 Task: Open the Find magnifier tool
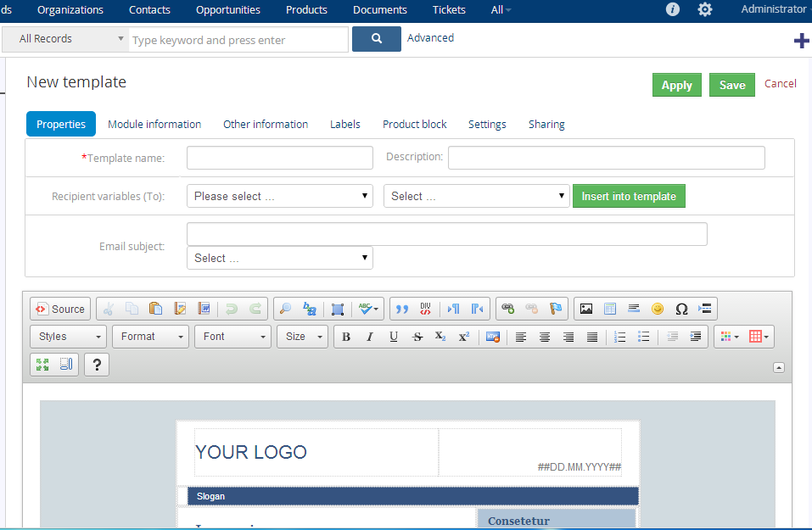click(285, 309)
